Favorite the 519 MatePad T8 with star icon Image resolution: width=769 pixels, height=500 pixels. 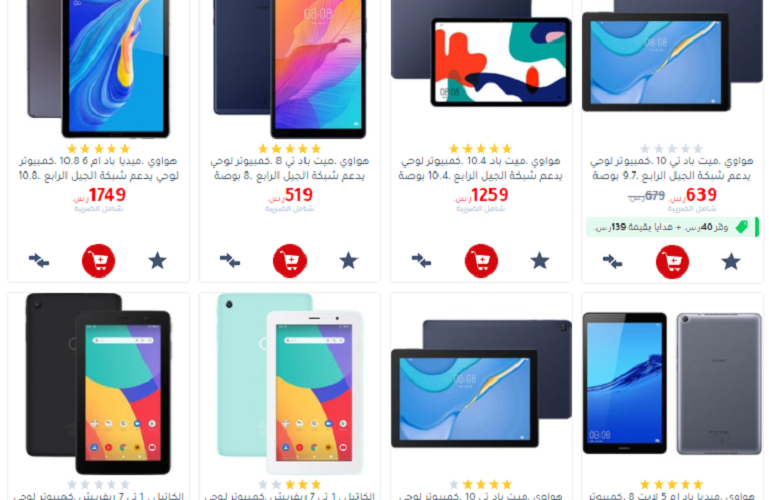[349, 261]
